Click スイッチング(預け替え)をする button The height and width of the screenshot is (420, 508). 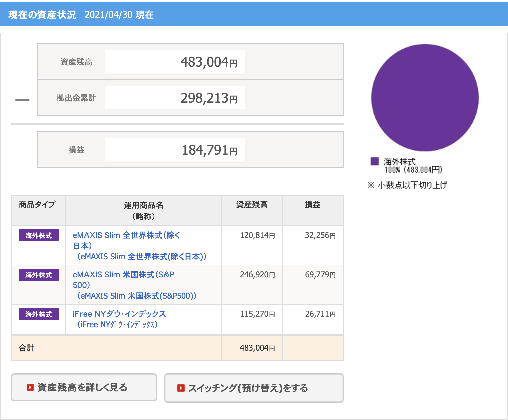[254, 388]
